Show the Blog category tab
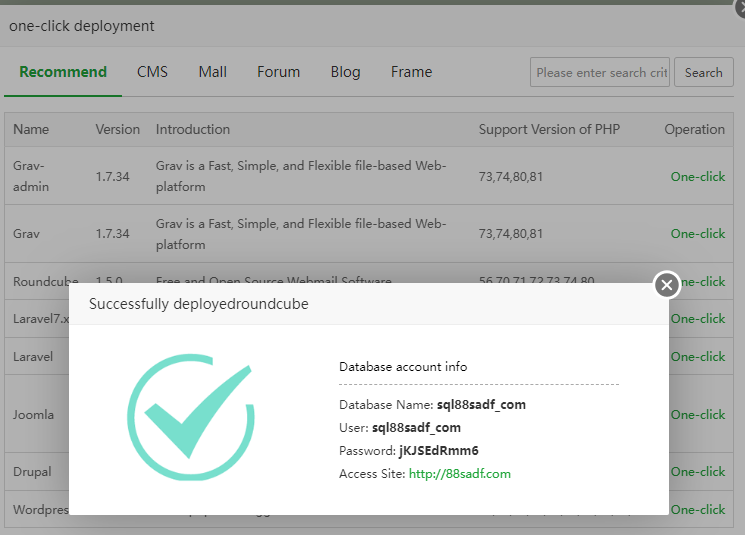This screenshot has width=745, height=535. 345,72
